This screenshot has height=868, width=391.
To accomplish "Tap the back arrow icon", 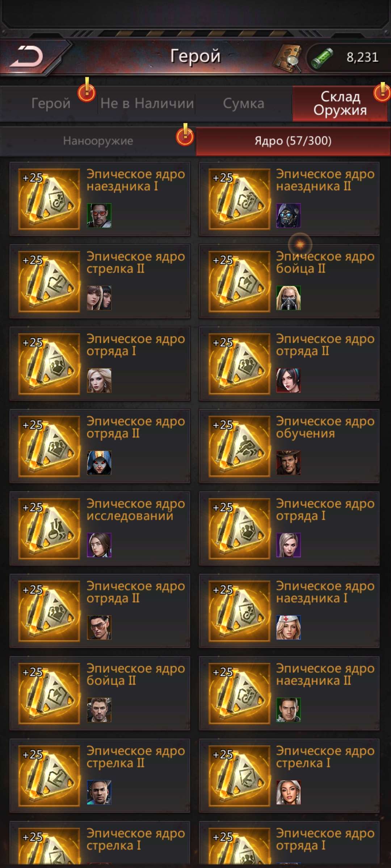I will (x=27, y=57).
